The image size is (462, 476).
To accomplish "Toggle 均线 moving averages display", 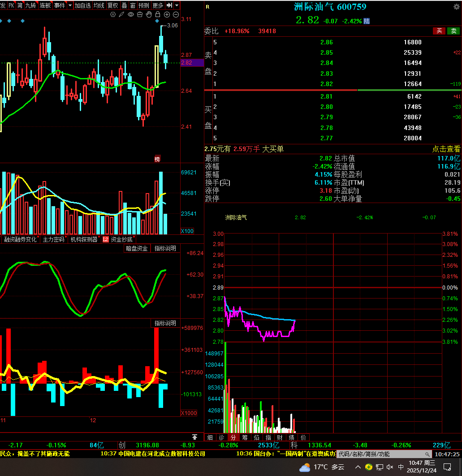I will click(x=99, y=5).
